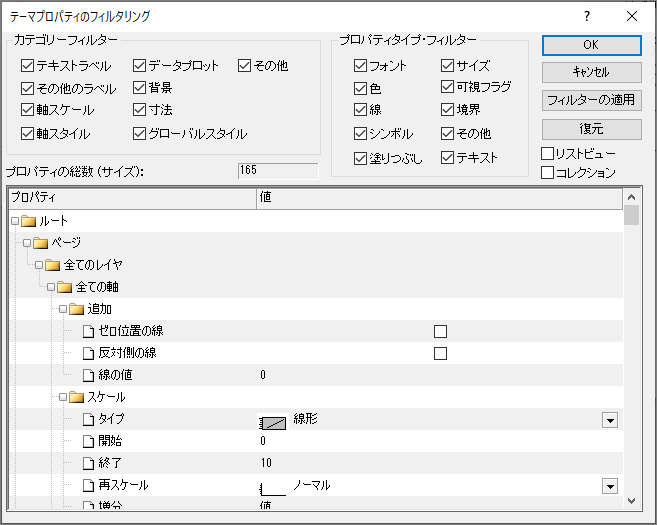
Task: Open the 再スケール ノーマル dropdown
Action: pyautogui.click(x=610, y=486)
